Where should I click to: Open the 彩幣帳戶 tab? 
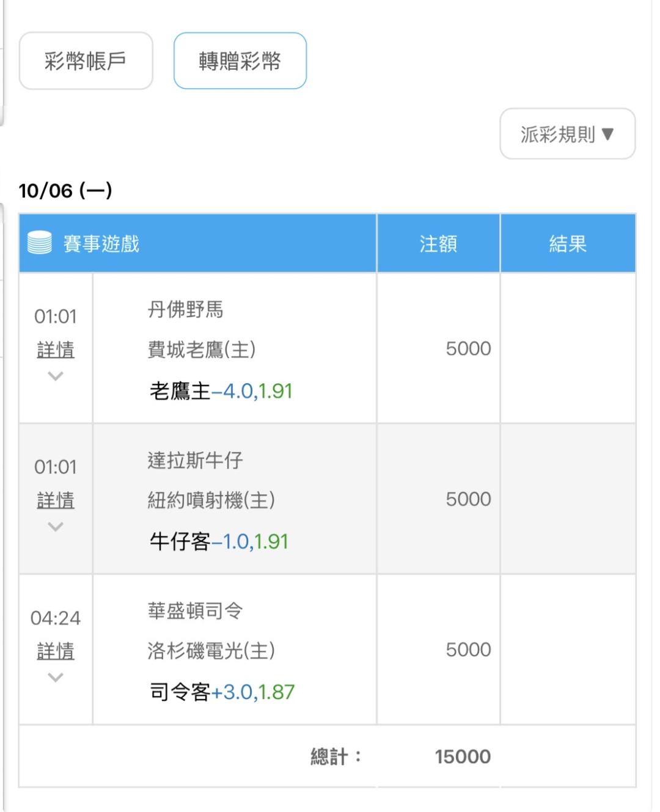[x=86, y=61]
